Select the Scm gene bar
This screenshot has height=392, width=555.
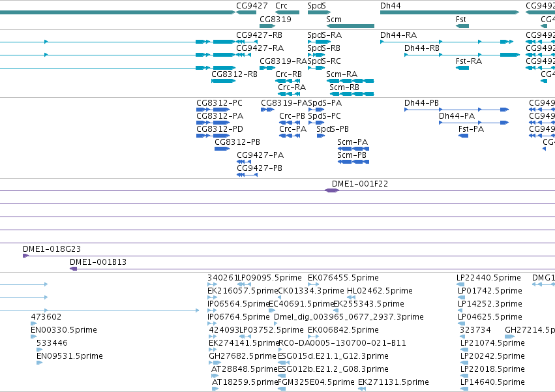tap(350, 26)
